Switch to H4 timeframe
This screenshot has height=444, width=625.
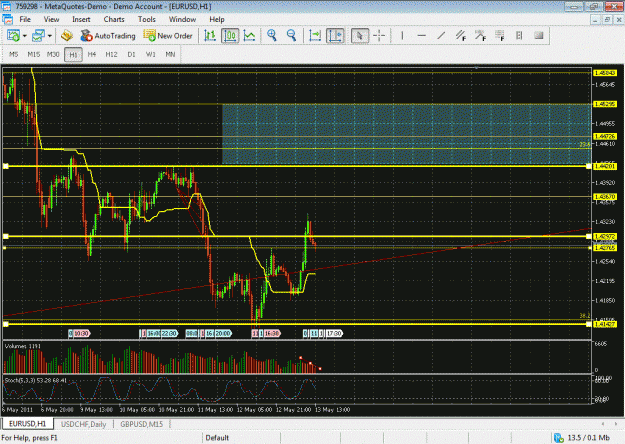[x=92, y=55]
